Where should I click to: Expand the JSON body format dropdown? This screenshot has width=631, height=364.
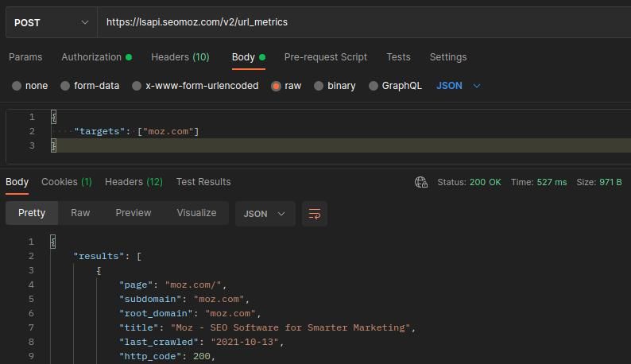pyautogui.click(x=459, y=86)
